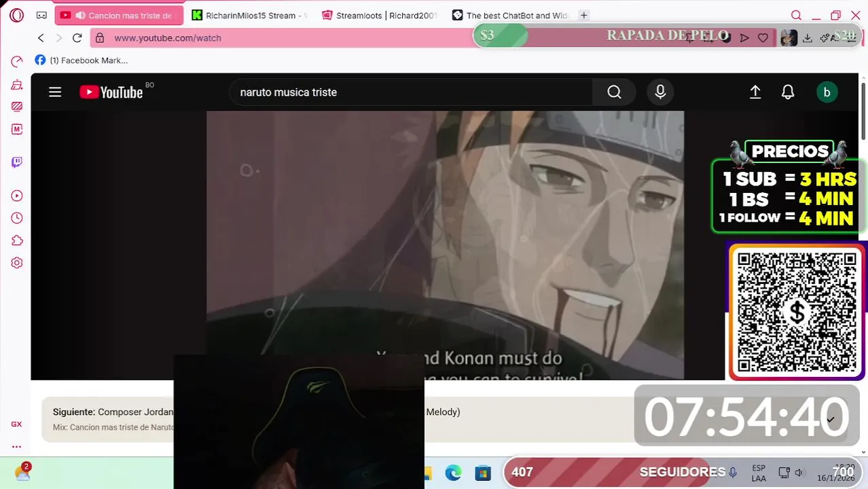
Task: Open the tab islands icon beside Opera logo
Action: pyautogui.click(x=41, y=15)
